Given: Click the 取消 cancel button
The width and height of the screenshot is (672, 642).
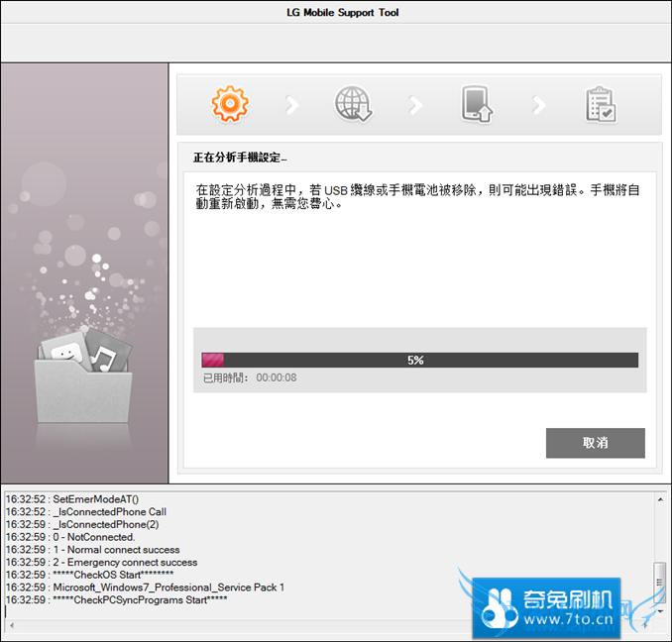Looking at the screenshot, I should tap(596, 443).
